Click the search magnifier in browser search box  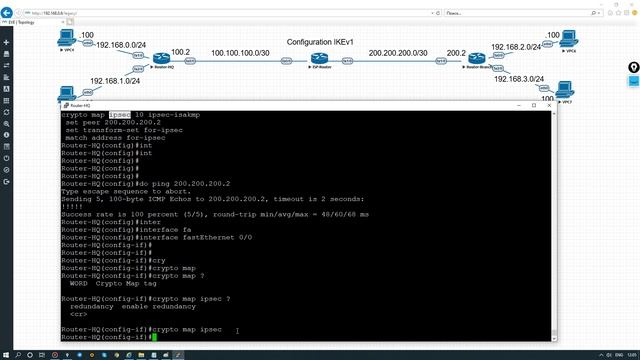tap(594, 13)
